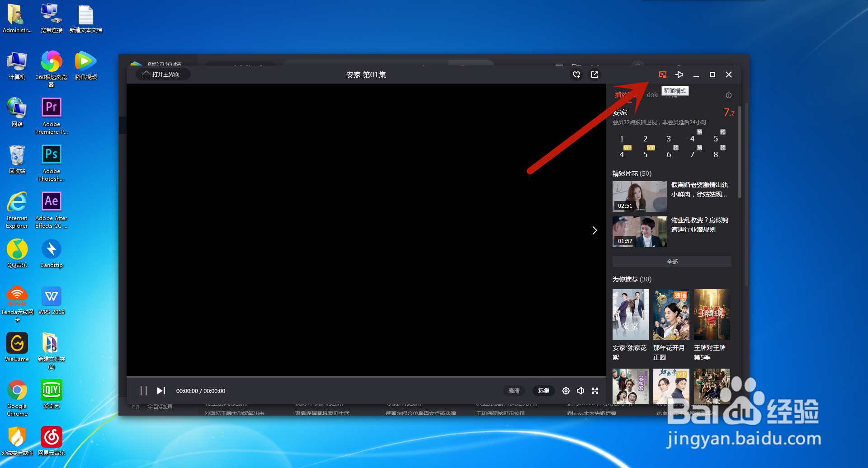Screen dimensions: 868x468
Task: Open Google Chrome desktop icon
Action: coord(17,398)
